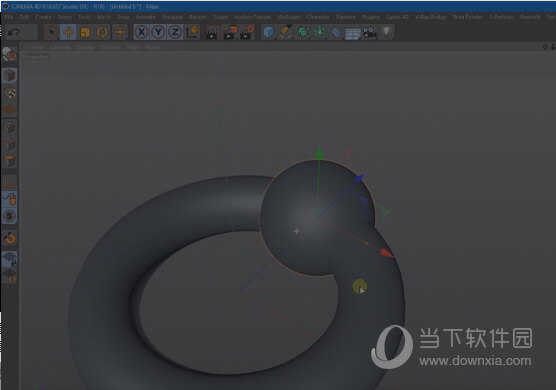Select the Scale tool icon

85,33
